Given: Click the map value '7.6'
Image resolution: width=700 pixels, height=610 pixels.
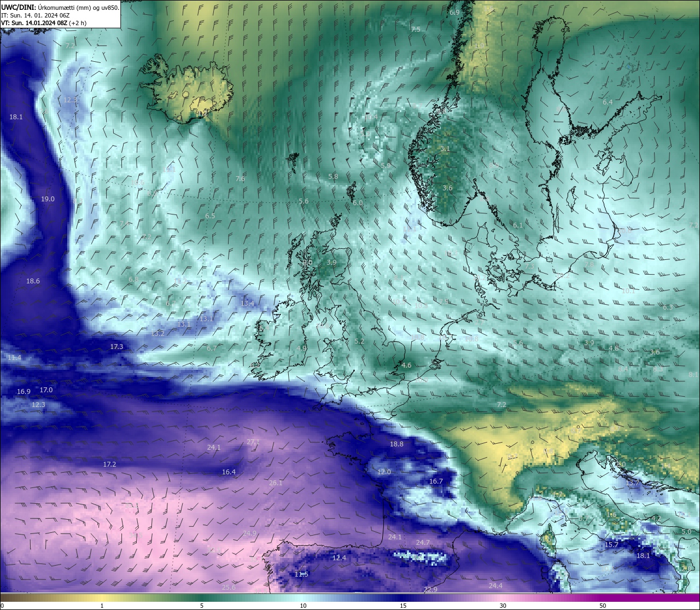Looking at the screenshot, I should point(240,178).
